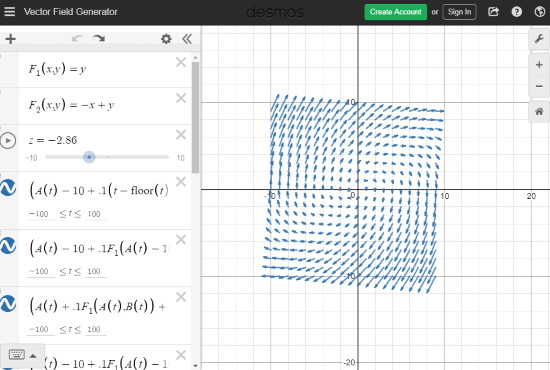This screenshot has height=370, width=550.
Task: Click scrollbar up arrow in expression list
Action: pyautogui.click(x=195, y=57)
